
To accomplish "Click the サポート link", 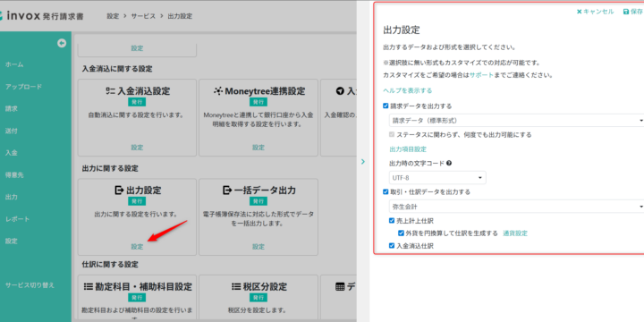I will [x=481, y=75].
